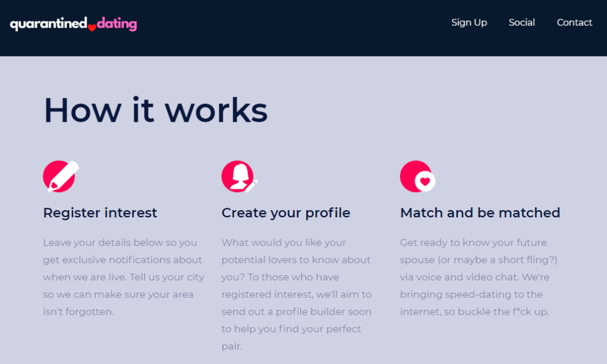This screenshot has width=607, height=364.
Task: Click the pencil Register interest icon
Action: pos(61,176)
